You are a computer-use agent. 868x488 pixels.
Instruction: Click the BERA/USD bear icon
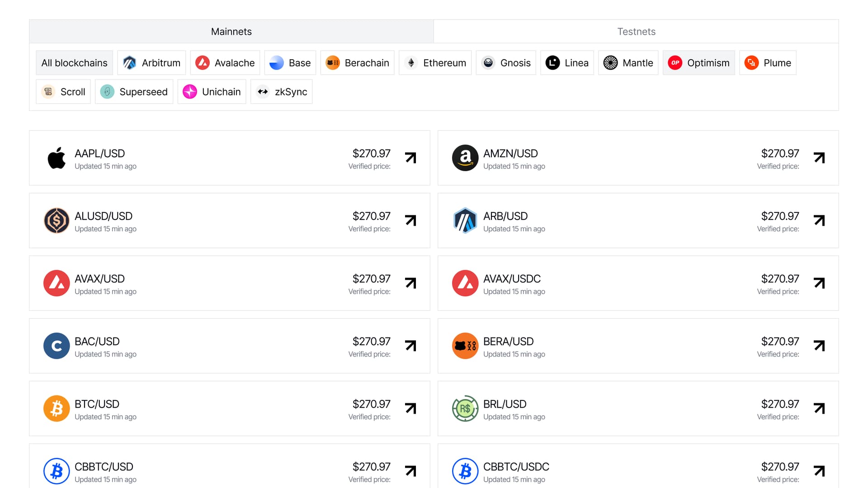465,346
